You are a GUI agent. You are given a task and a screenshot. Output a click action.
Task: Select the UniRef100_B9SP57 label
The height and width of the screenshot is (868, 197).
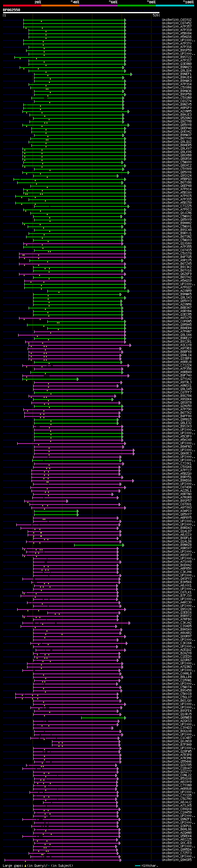coord(177,501)
